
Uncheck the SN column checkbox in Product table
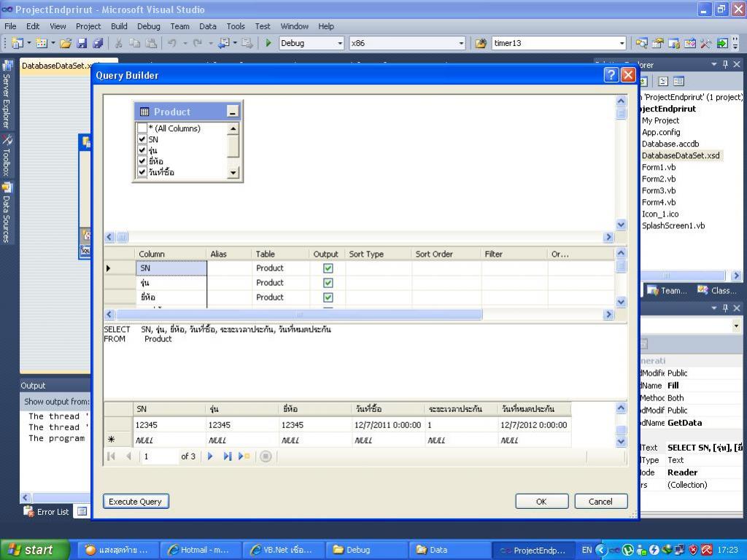tap(142, 139)
